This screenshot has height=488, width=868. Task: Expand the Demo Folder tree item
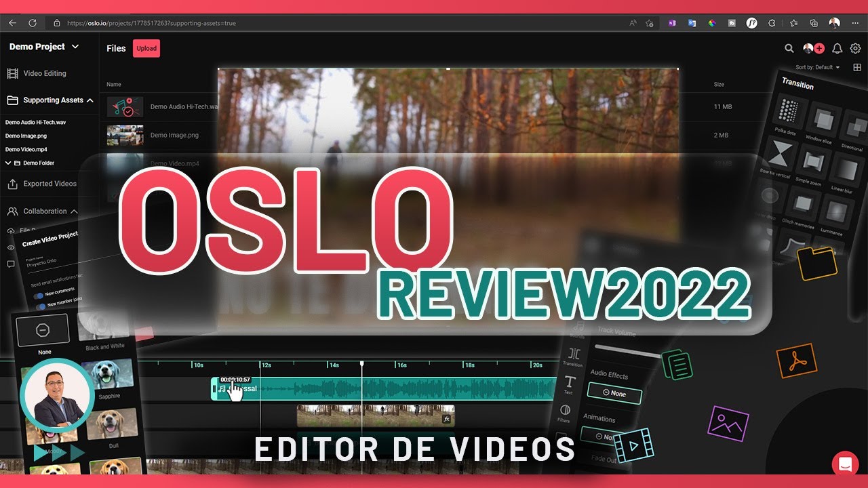[8, 163]
